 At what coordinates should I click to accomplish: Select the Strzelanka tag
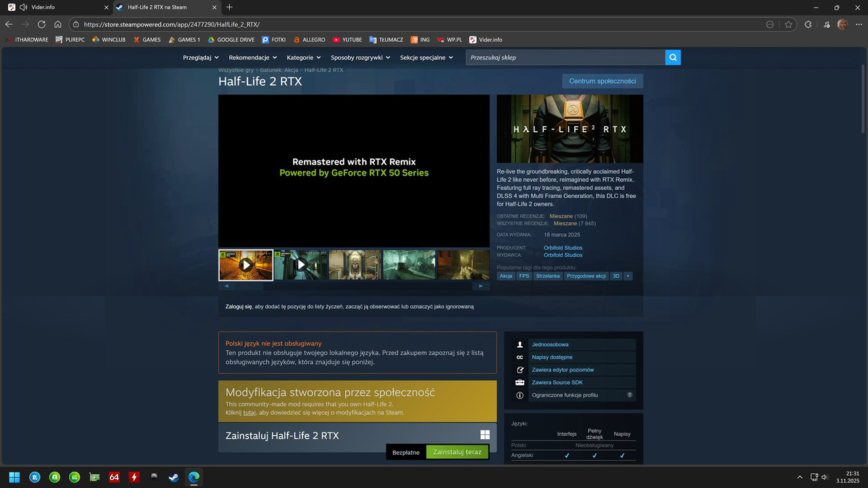(x=549, y=276)
